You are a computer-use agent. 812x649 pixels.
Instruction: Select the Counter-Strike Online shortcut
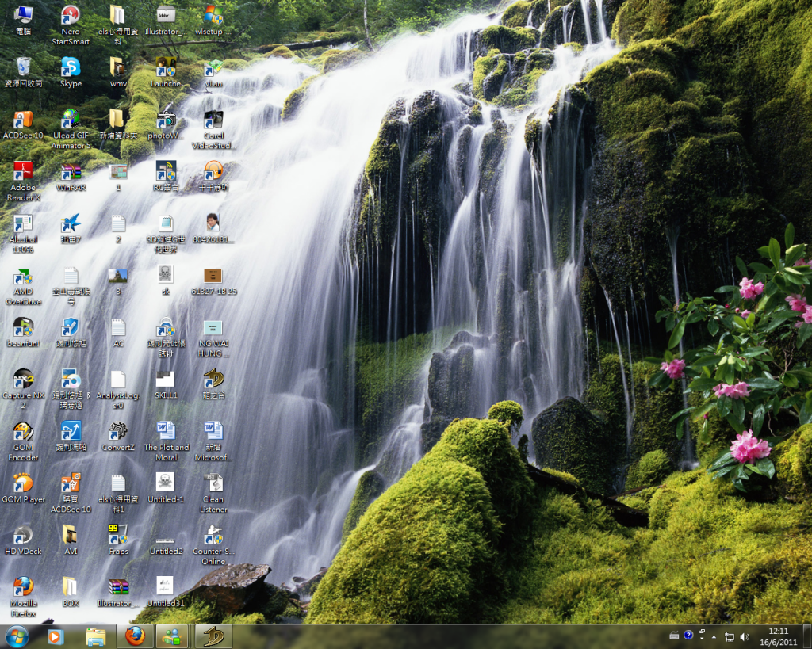[x=213, y=536]
